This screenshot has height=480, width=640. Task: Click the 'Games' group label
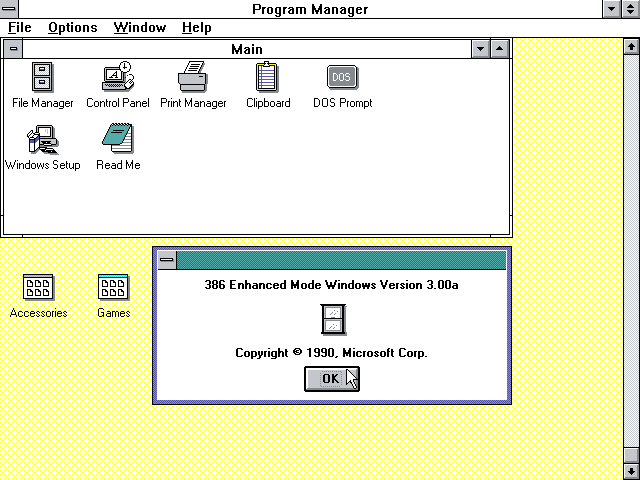(x=113, y=313)
